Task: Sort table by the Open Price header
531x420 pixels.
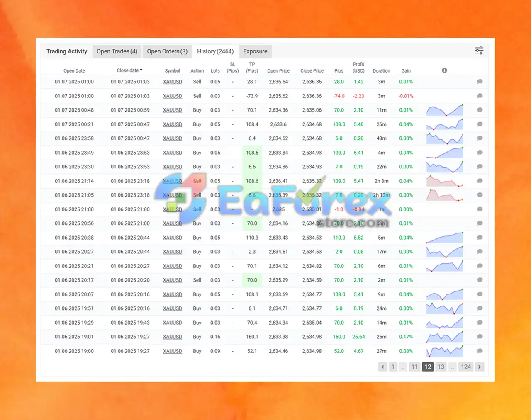Action: point(278,71)
